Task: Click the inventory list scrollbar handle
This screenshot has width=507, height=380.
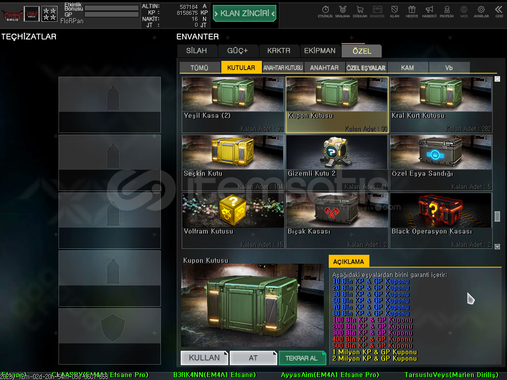Action: click(497, 216)
